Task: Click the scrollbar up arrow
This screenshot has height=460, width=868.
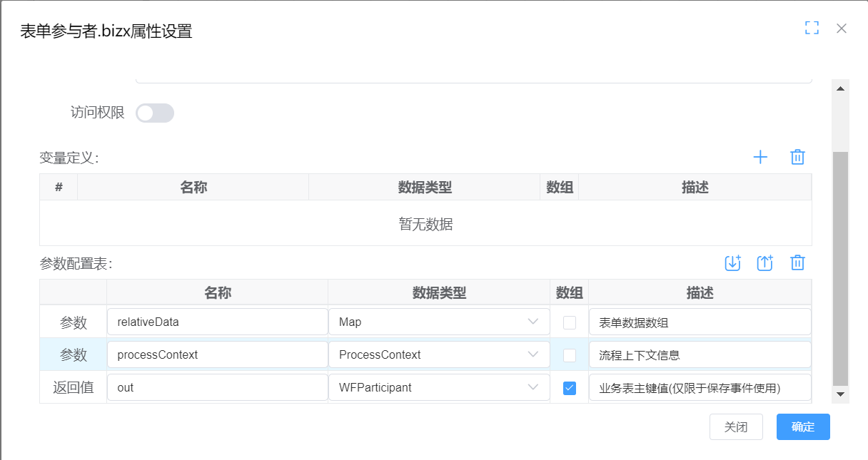Action: pyautogui.click(x=840, y=88)
